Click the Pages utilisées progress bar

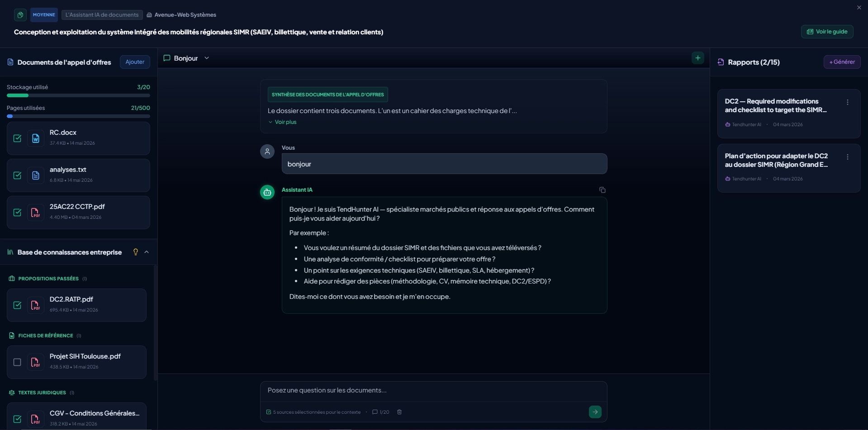pos(78,116)
